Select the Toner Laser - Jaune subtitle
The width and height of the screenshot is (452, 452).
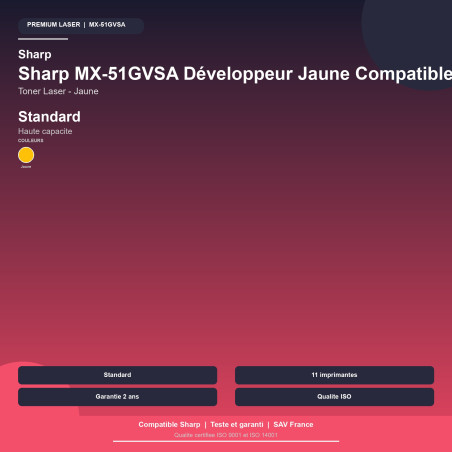[58, 91]
